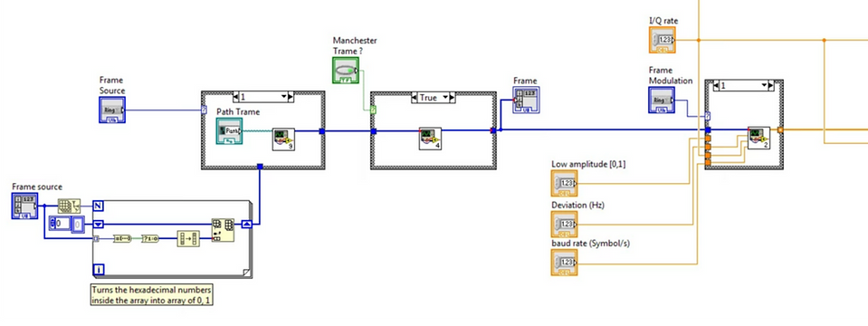Select the Deviation (Hz) numeric terminal

(x=564, y=225)
